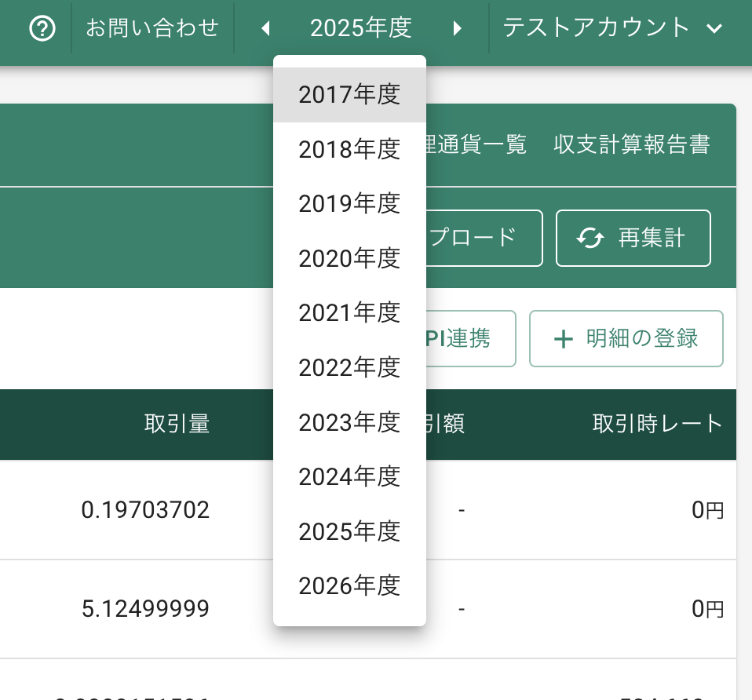
Task: Expand the テストアカウント chevron
Action: click(714, 28)
